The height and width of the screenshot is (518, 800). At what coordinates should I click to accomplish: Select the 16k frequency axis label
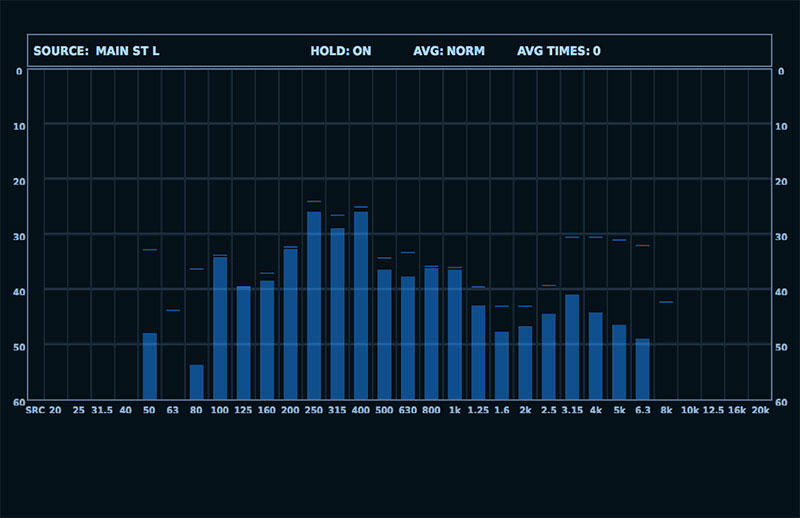click(x=737, y=410)
